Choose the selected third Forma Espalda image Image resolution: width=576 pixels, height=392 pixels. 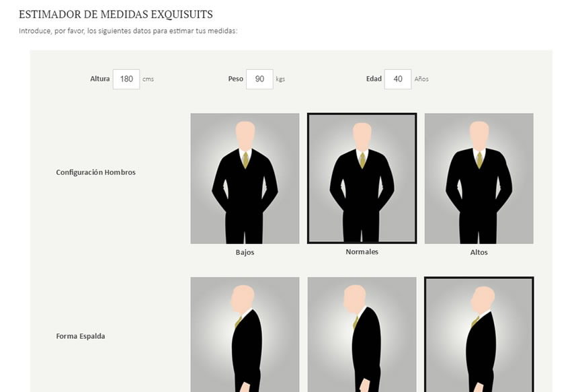(x=479, y=334)
